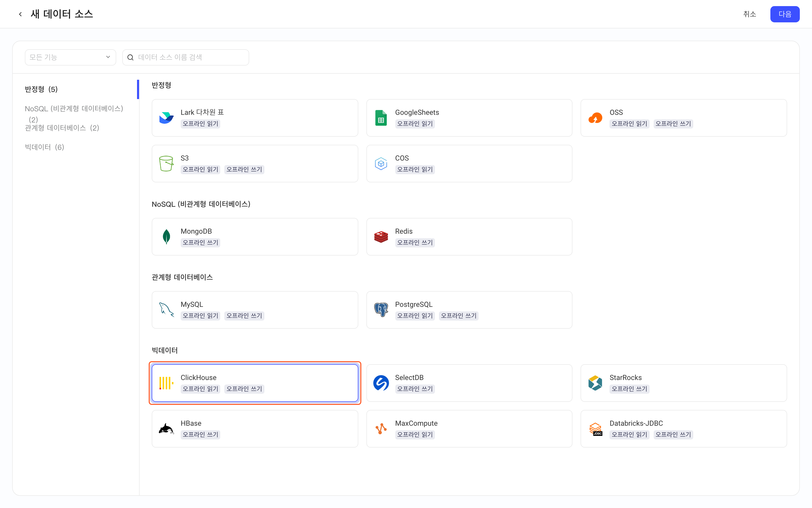Click the back arrow next to 새 데이터 소스
Image resolution: width=812 pixels, height=508 pixels.
(21, 14)
